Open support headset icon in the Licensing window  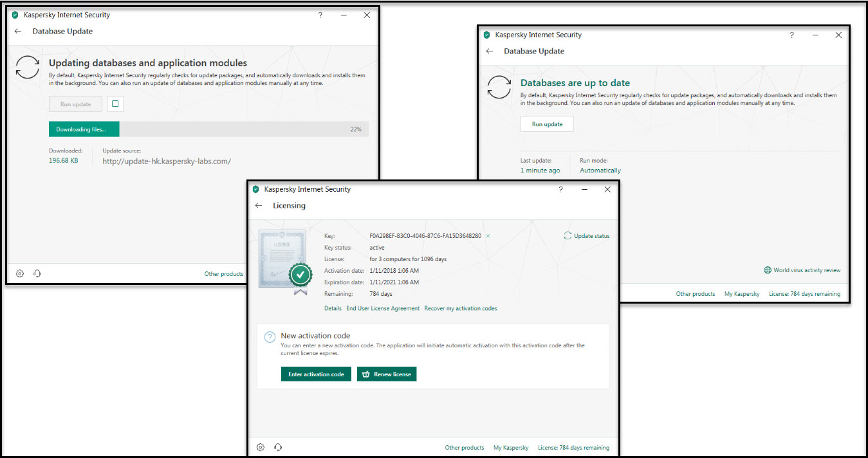click(278, 447)
